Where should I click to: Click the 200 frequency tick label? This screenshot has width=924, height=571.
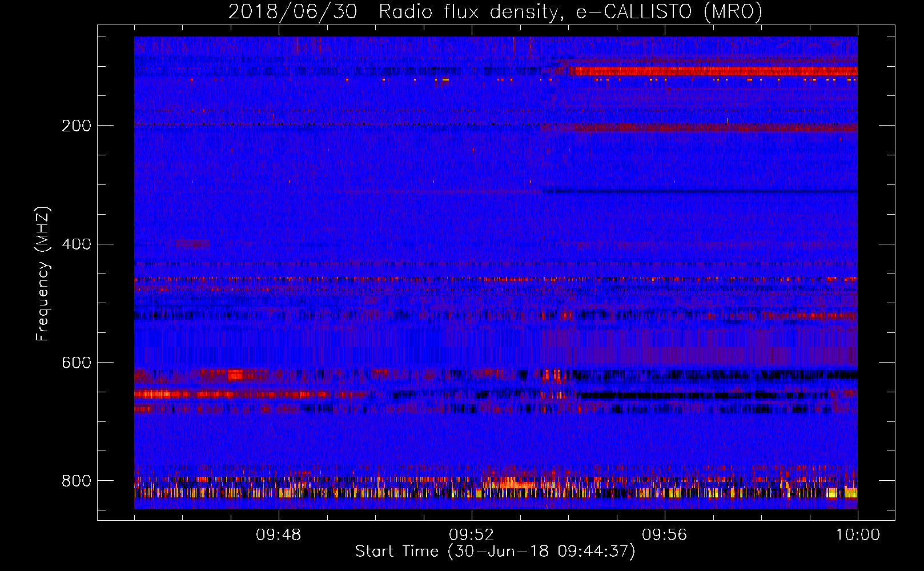pos(77,126)
